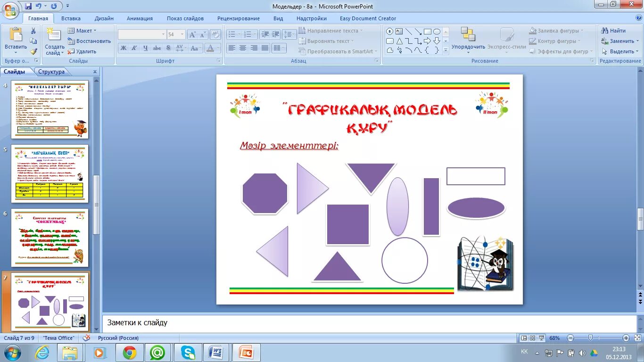644x362 pixels.
Task: Pick the left brace shape in gallery
Action: [428, 50]
